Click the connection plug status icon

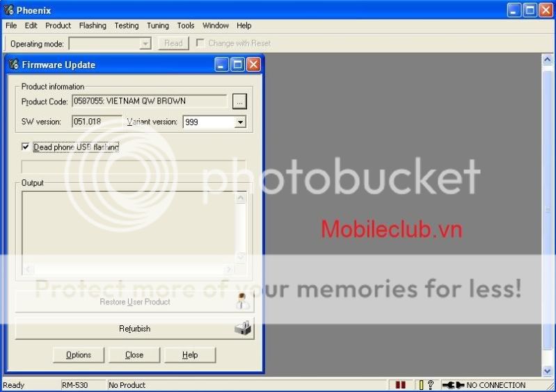(454, 385)
